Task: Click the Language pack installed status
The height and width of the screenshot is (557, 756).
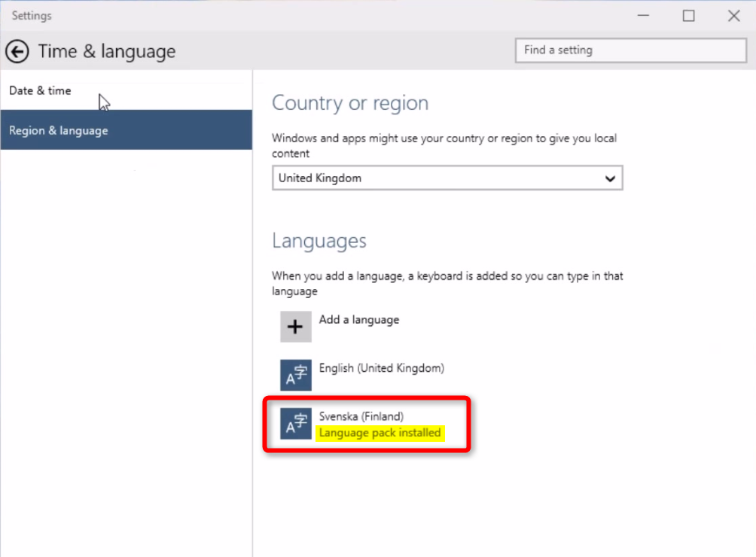Action: tap(380, 433)
